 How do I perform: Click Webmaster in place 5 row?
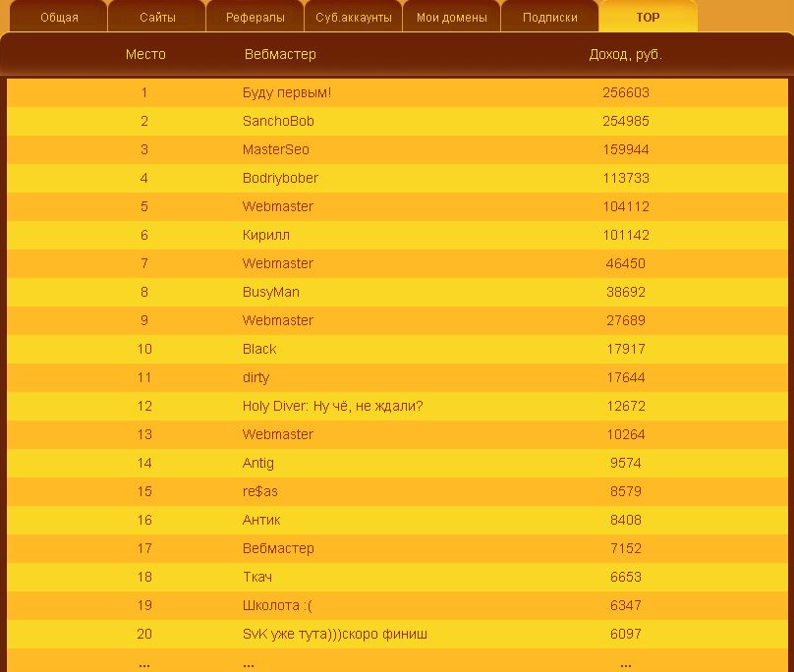coord(277,206)
